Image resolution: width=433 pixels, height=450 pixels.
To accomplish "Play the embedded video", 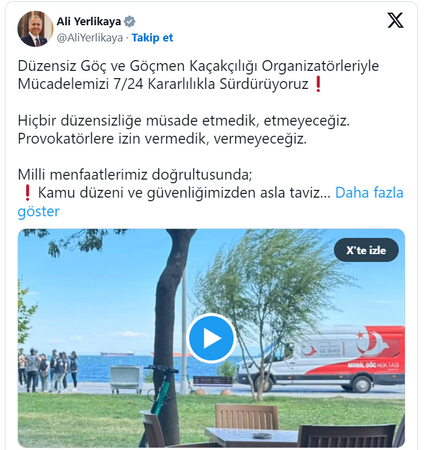I will [x=211, y=338].
